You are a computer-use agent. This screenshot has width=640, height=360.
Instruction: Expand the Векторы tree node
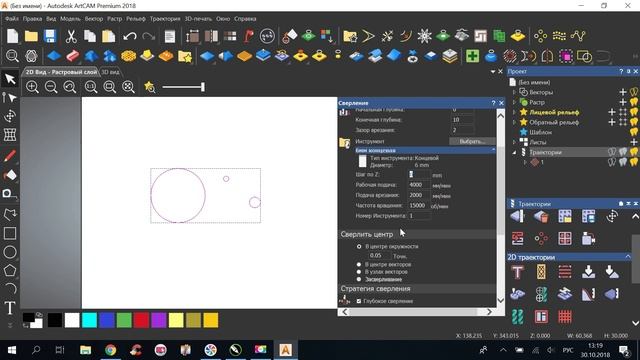click(x=514, y=92)
